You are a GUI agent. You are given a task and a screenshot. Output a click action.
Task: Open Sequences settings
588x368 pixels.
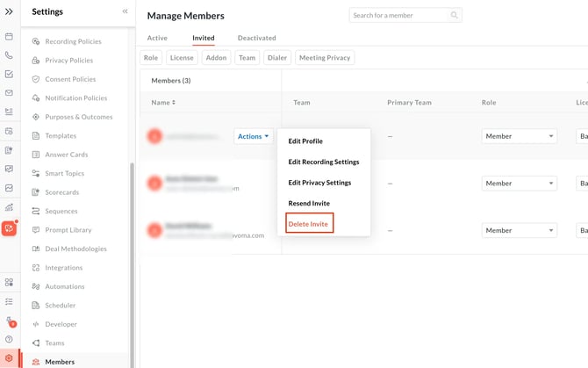61,211
